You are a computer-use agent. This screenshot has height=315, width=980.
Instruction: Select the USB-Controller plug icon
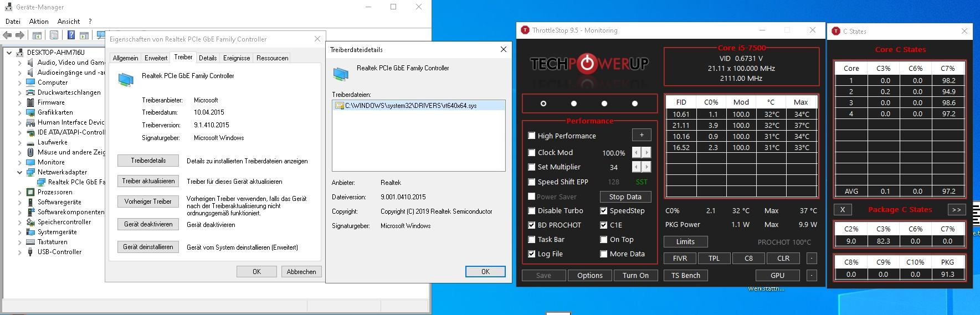click(x=31, y=252)
